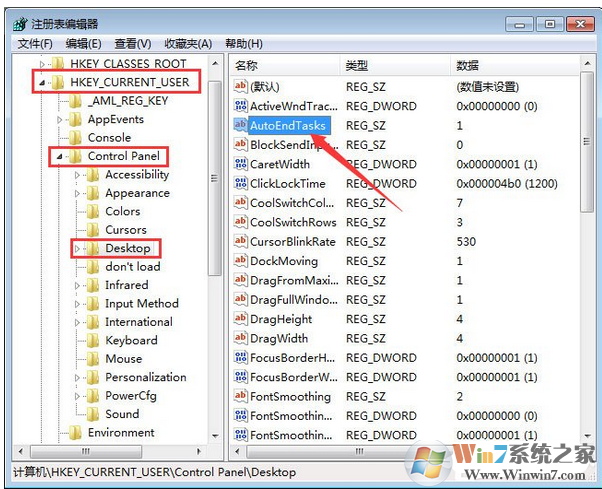The height and width of the screenshot is (489, 602).
Task: Click the BlockSendInp... string value icon
Action: click(x=241, y=144)
